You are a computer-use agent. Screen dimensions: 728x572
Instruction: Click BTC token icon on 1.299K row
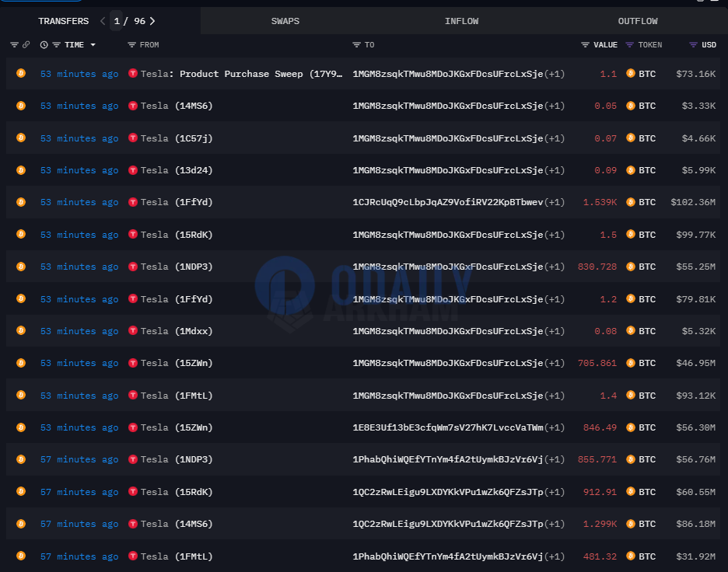click(631, 524)
